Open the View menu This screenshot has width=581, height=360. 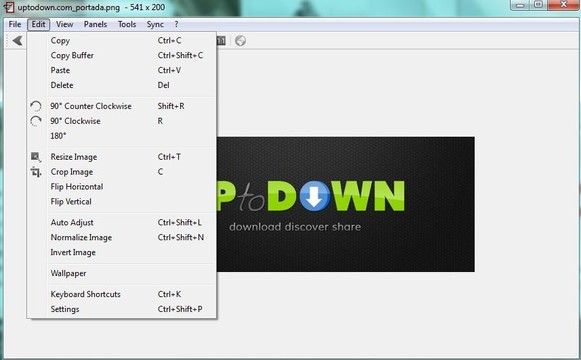[x=64, y=24]
